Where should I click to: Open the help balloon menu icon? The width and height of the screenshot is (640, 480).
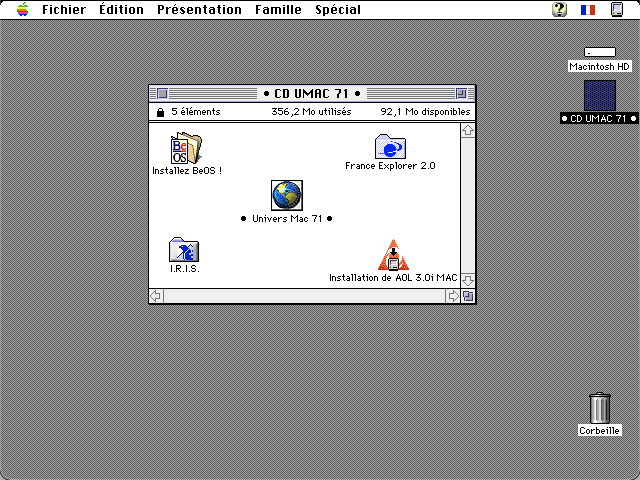click(x=560, y=9)
